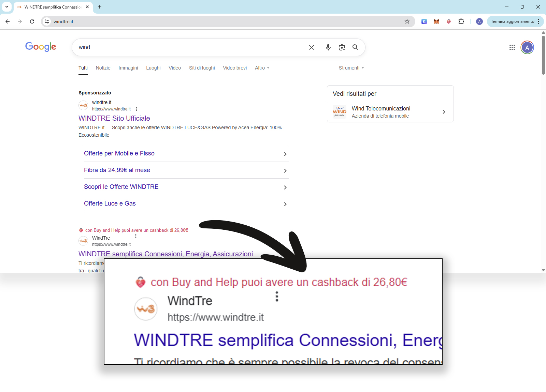Click chevron next to Wind Telecomunicazioni

click(444, 112)
